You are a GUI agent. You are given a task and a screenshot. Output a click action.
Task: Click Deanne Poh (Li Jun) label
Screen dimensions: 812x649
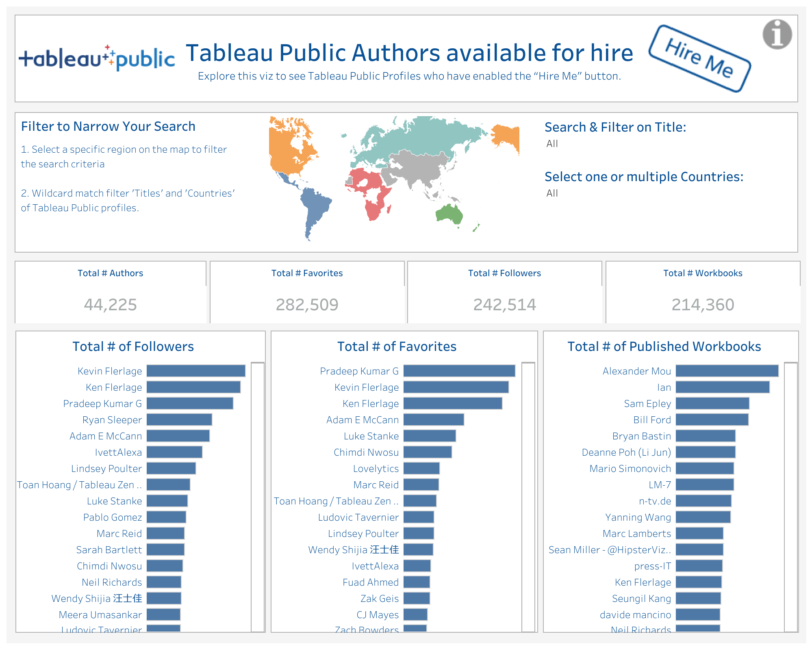click(x=626, y=452)
